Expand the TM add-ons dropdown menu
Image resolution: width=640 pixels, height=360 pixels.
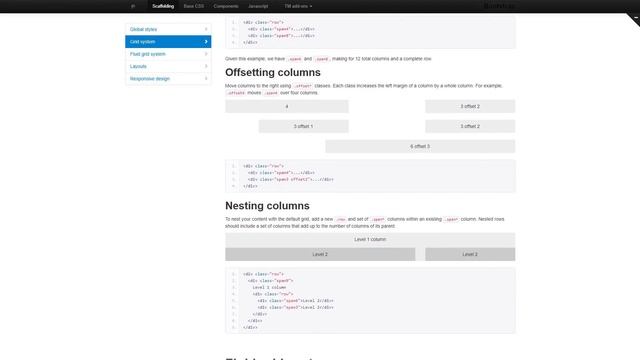(x=298, y=6)
